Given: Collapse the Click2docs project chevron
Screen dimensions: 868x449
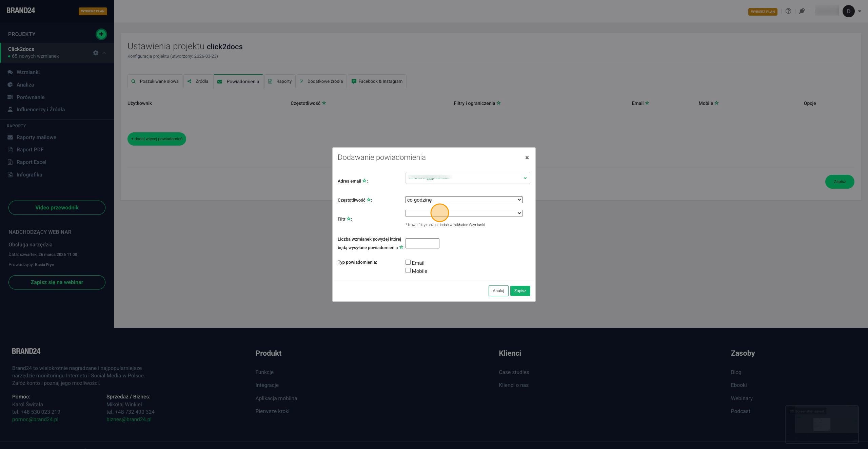Looking at the screenshot, I should [104, 53].
